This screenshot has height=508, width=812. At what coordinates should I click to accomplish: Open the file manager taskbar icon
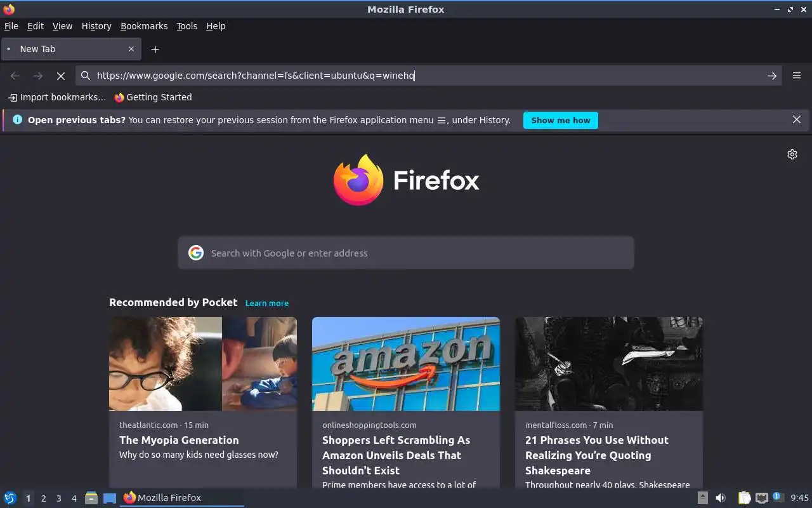tap(91, 498)
